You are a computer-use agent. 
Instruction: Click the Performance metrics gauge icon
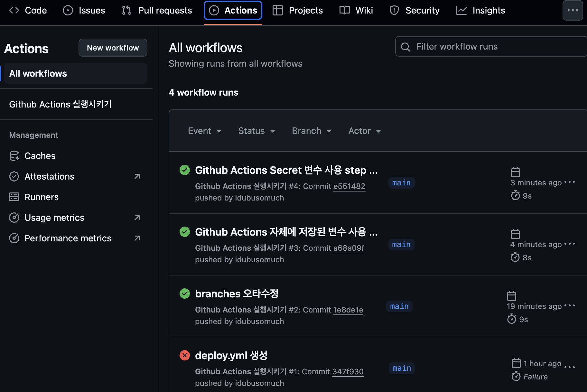(14, 238)
